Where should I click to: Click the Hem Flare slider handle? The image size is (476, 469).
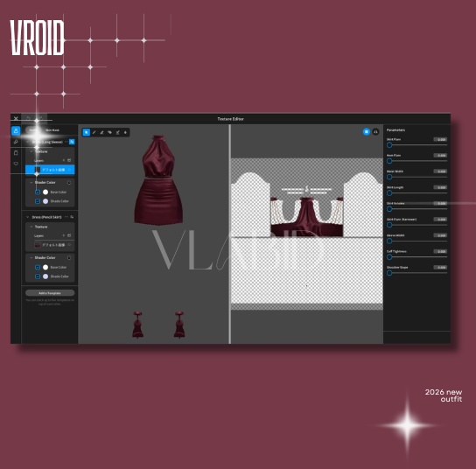pos(389,161)
